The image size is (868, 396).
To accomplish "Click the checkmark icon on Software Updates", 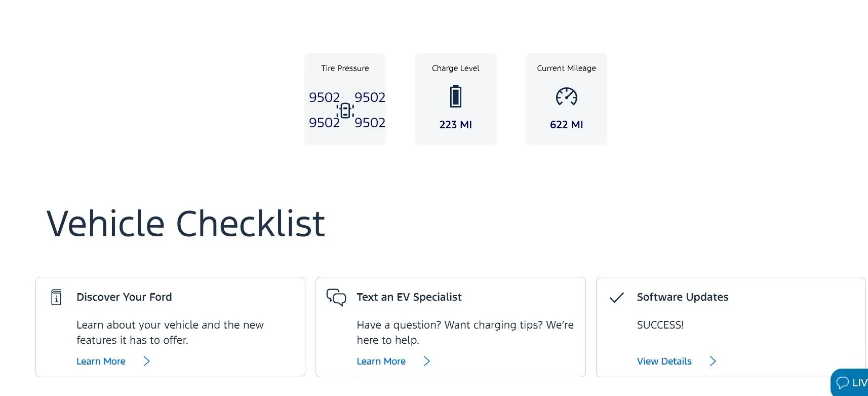I will [616, 298].
